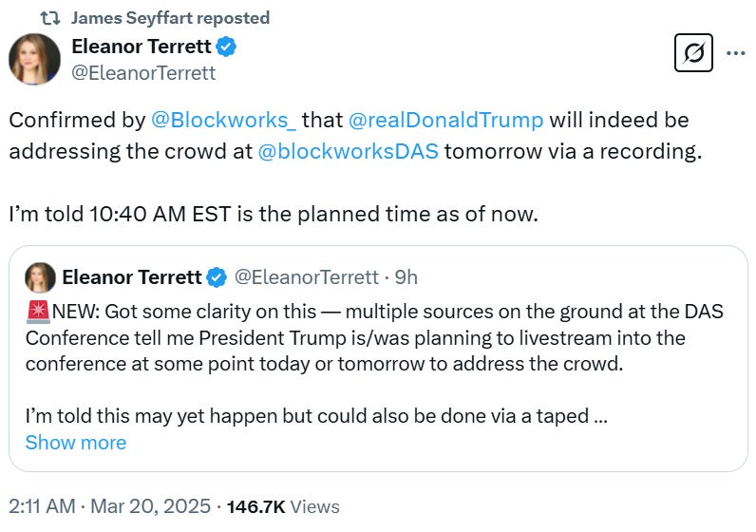Click the repost arrows icon
The width and height of the screenshot is (756, 532).
click(x=50, y=18)
